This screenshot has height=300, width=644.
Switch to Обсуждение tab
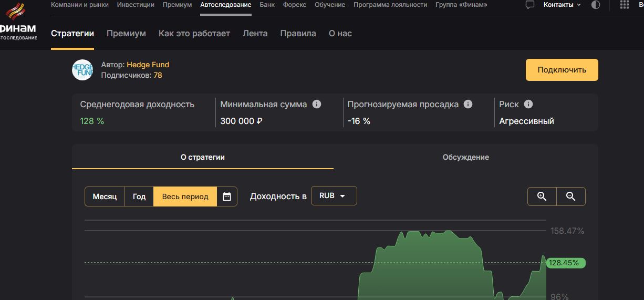[x=466, y=157]
